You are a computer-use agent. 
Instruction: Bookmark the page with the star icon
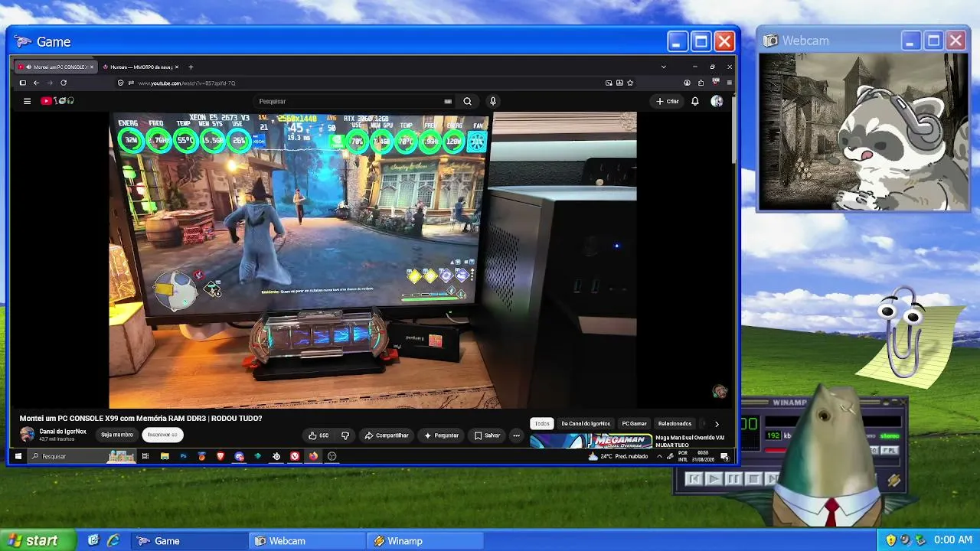tap(630, 83)
